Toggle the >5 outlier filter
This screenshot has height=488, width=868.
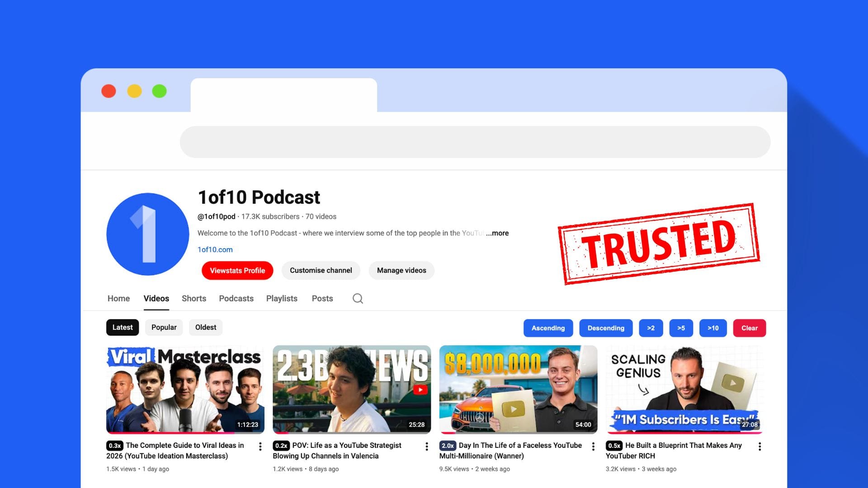tap(681, 328)
